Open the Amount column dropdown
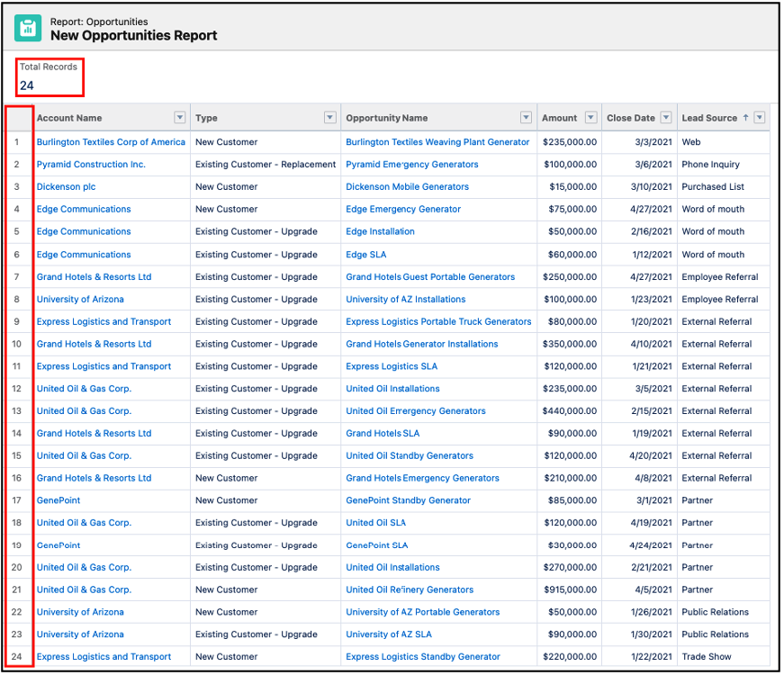Viewport: 784px width, 675px height. (x=591, y=118)
